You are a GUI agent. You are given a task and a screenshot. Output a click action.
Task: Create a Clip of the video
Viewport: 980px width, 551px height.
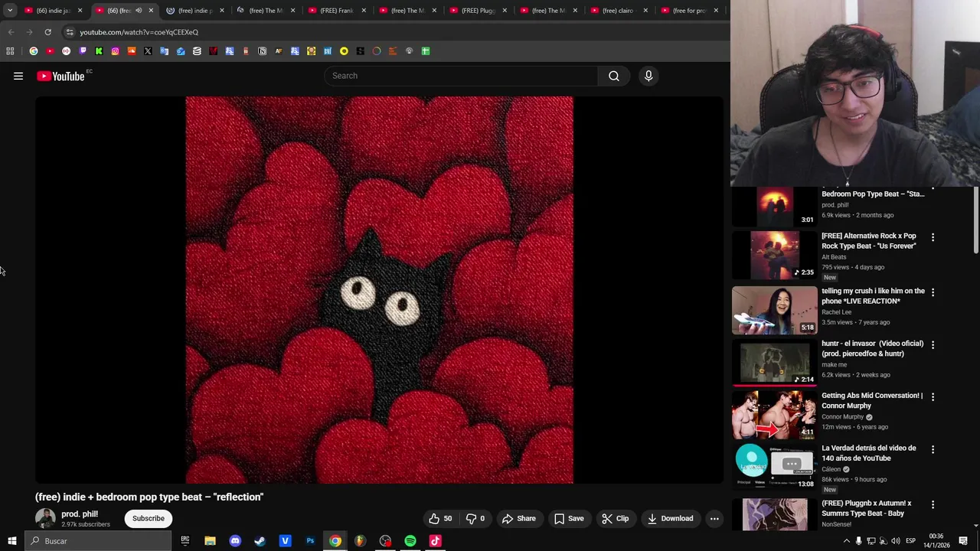pos(615,518)
